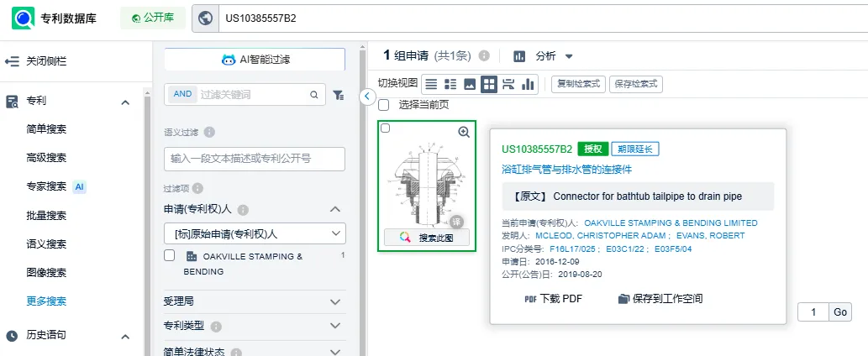868x356 pixels.
Task: Click the AI智能过滤 robot button
Action: tap(255, 59)
